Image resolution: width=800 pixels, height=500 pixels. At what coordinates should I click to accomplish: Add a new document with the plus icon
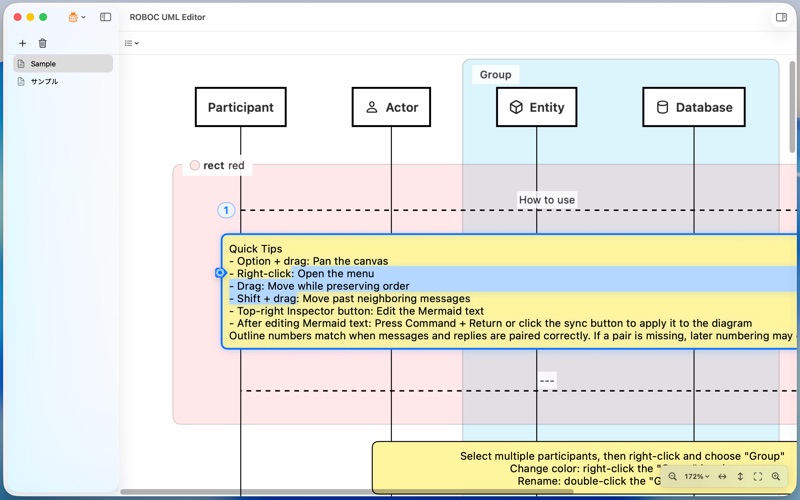click(22, 43)
